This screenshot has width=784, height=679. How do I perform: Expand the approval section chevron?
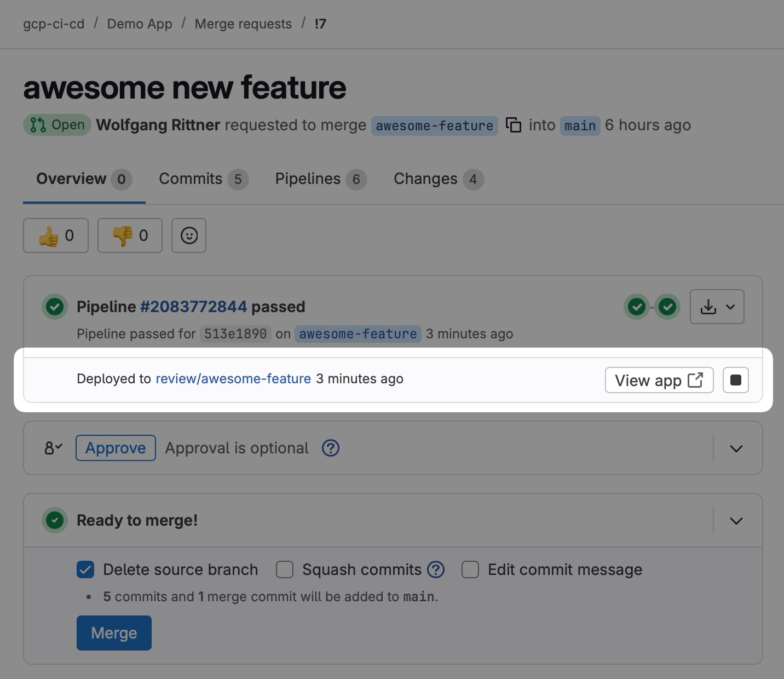[x=736, y=448]
